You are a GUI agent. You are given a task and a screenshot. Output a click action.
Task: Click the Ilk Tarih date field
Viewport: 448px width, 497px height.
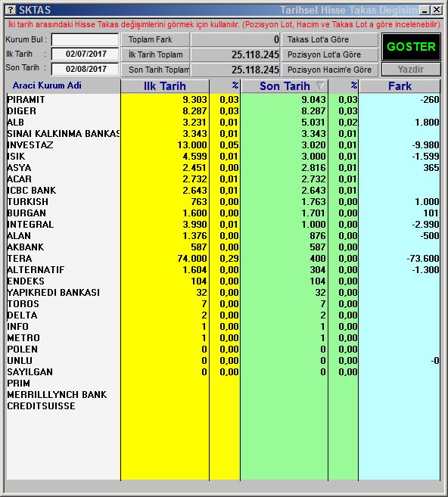[x=85, y=54]
